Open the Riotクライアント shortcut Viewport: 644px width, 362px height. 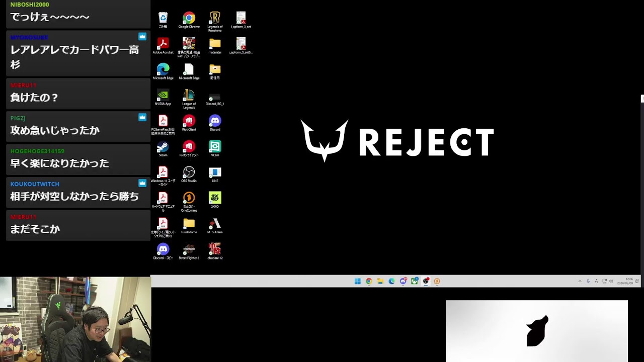point(189,148)
